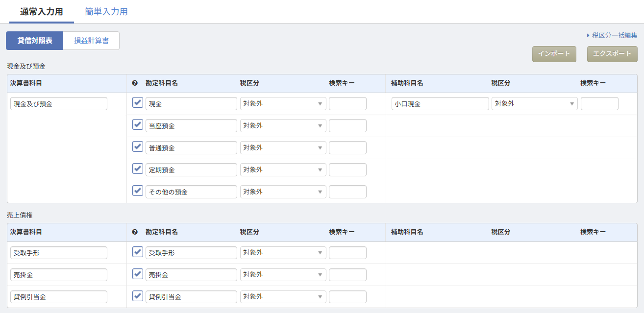Uncheck the 現金 account checkbox
The image size is (644, 313).
(138, 103)
